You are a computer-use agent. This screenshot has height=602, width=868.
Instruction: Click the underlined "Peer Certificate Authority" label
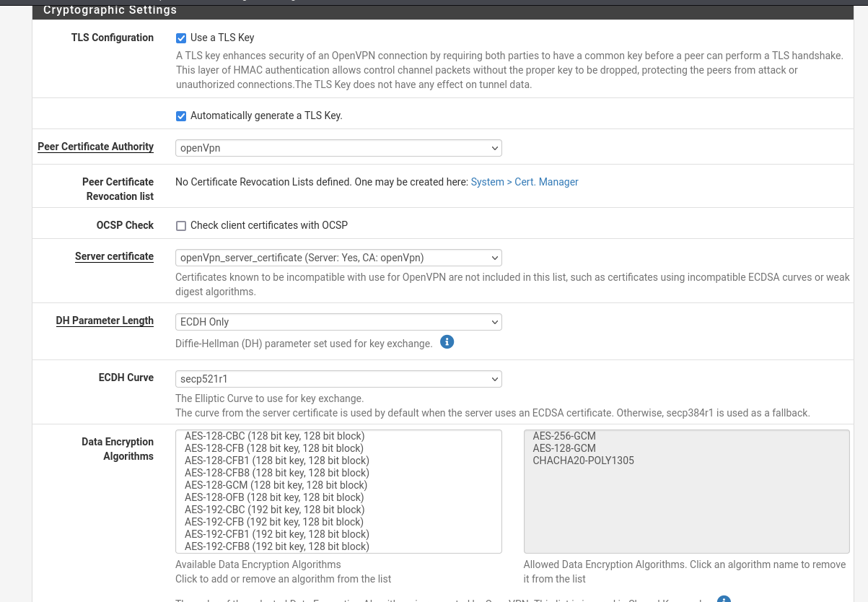coord(95,147)
